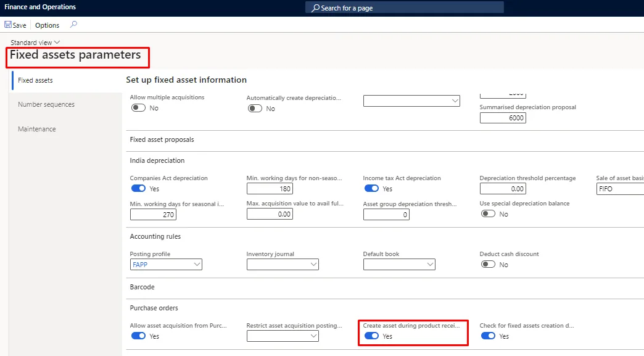644x356 pixels.
Task: Disable Income tax Act depreciation toggle
Action: pyautogui.click(x=372, y=188)
